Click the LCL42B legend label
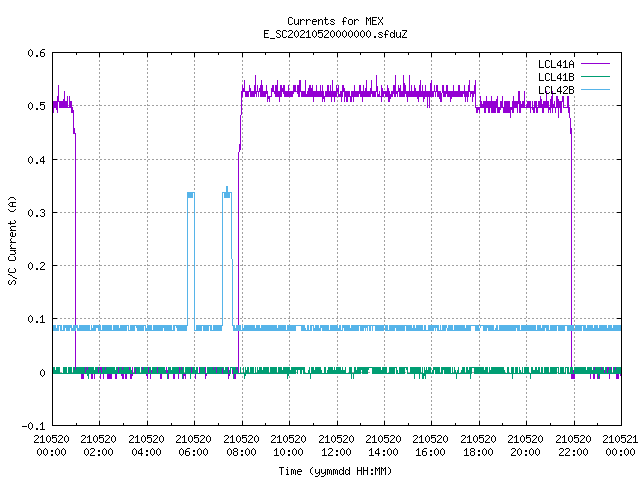The width and height of the screenshot is (640, 480). pyautogui.click(x=556, y=90)
